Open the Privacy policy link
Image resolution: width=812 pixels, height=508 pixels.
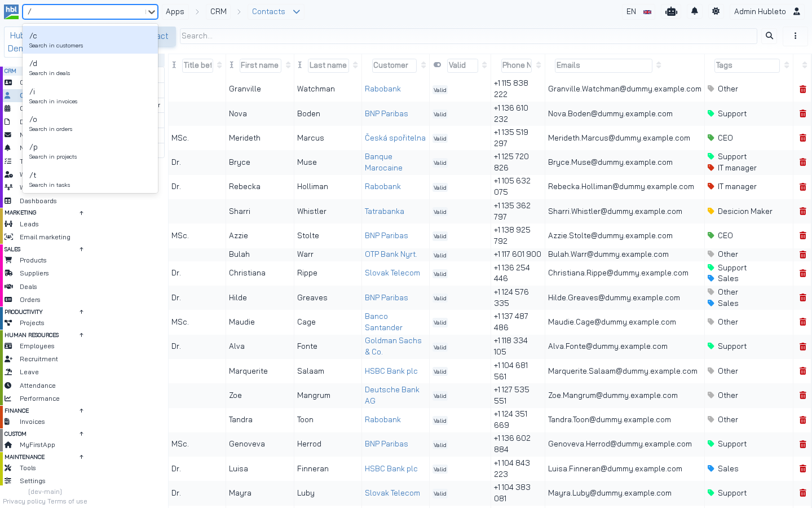pyautogui.click(x=24, y=501)
